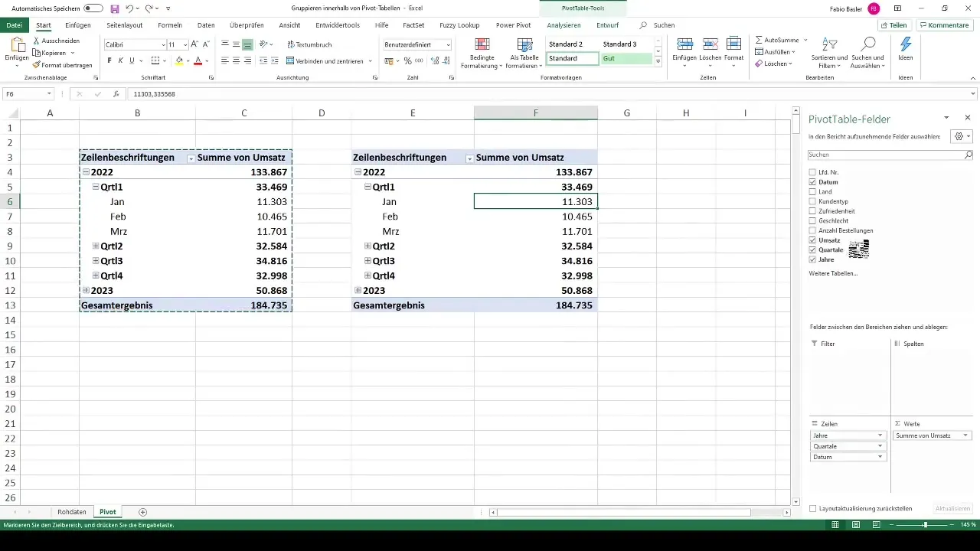Check the Geschlecht field checkbox
Screen dimensions: 980x551
click(x=813, y=220)
